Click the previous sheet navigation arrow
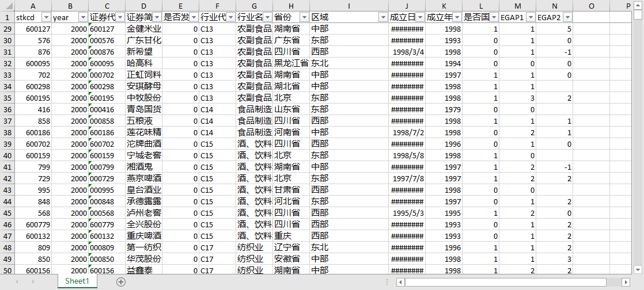Viewport: 644px width, 290px height. (x=17, y=281)
